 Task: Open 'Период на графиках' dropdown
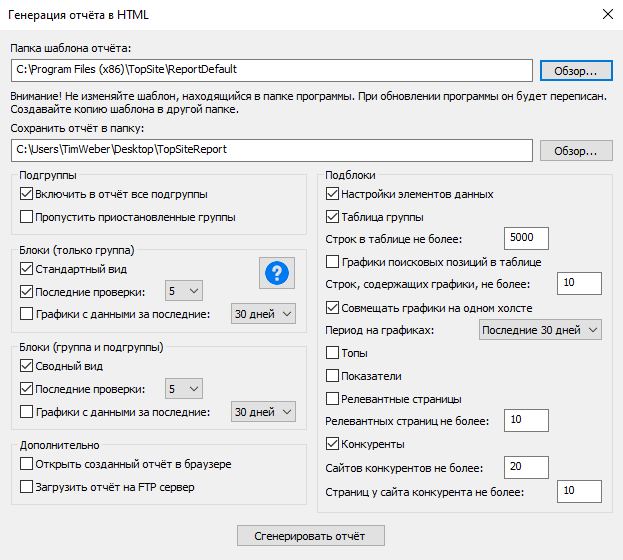(x=540, y=330)
